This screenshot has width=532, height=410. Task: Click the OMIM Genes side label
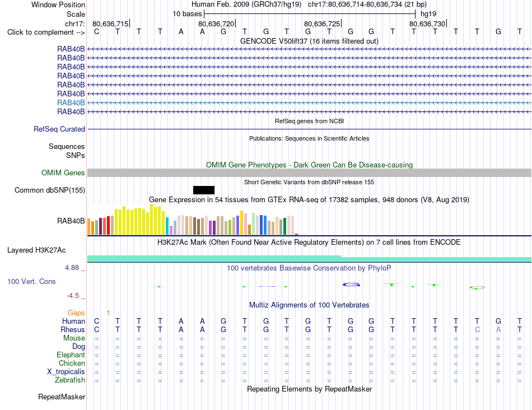point(63,173)
